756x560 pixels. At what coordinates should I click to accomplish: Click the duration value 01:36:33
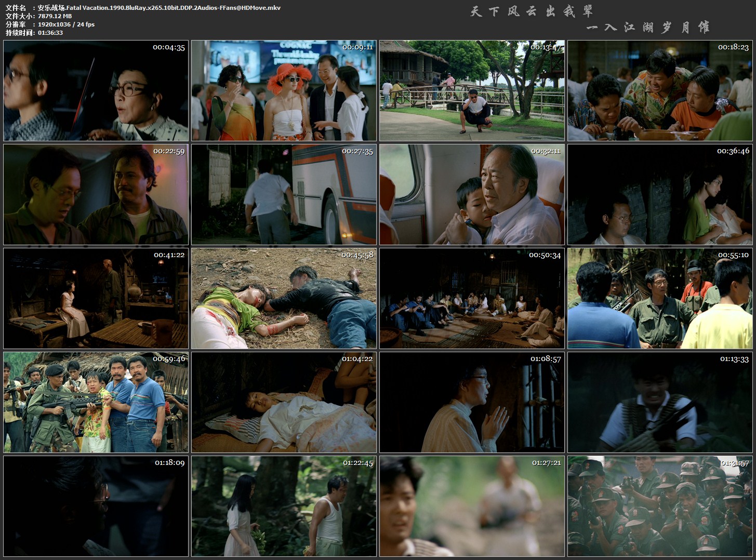click(50, 33)
